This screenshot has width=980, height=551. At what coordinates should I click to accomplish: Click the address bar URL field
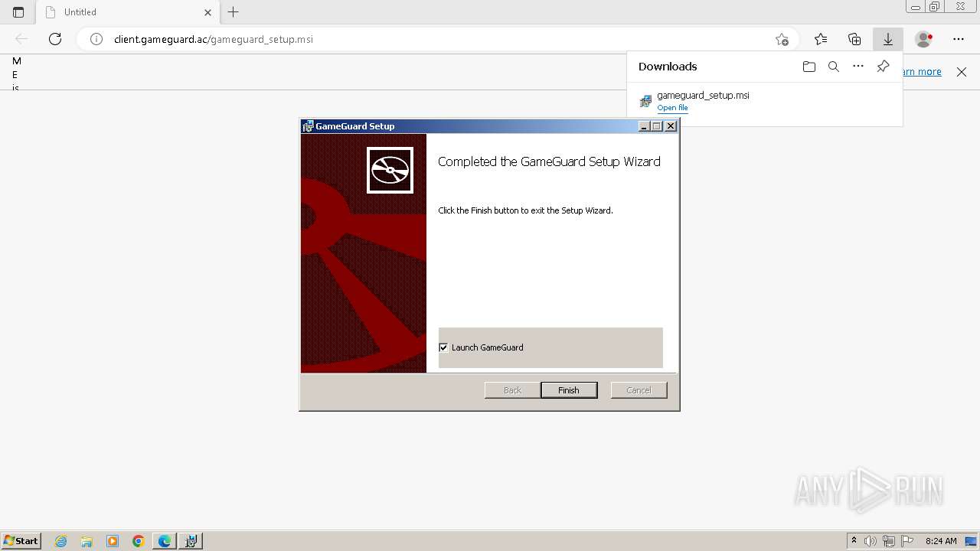436,39
